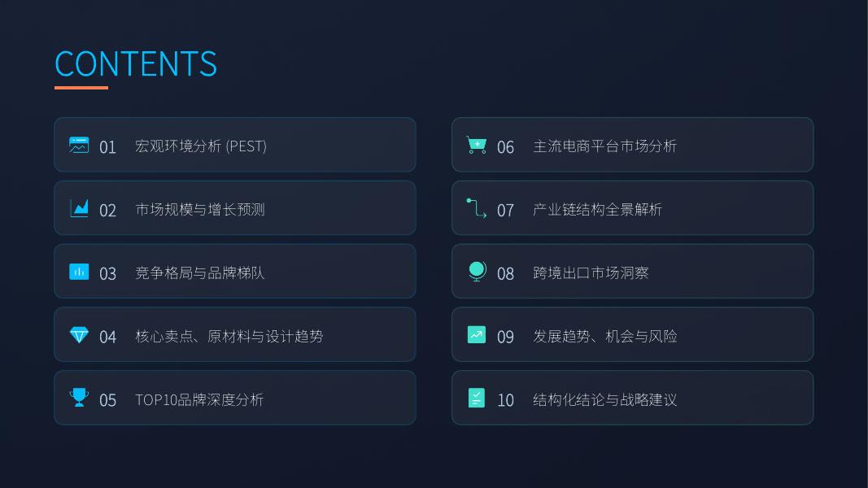868x488 pixels.
Task: Open section 宏观环境分析 (PEST)
Action: [235, 145]
